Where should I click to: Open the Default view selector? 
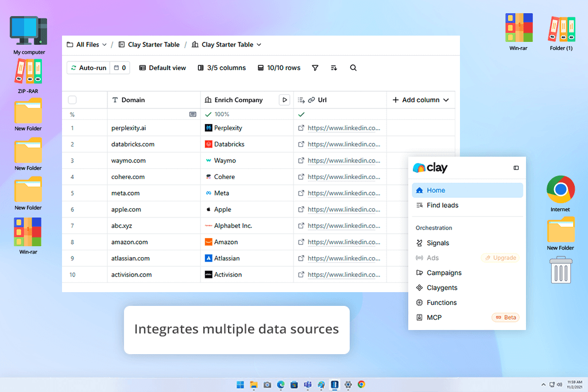pyautogui.click(x=163, y=68)
